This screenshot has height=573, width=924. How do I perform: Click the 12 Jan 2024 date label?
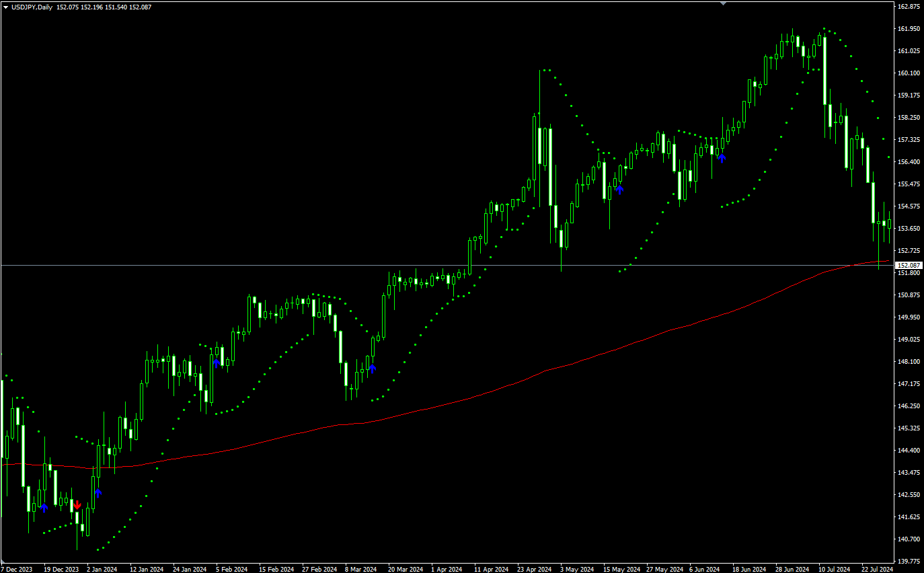(146, 568)
